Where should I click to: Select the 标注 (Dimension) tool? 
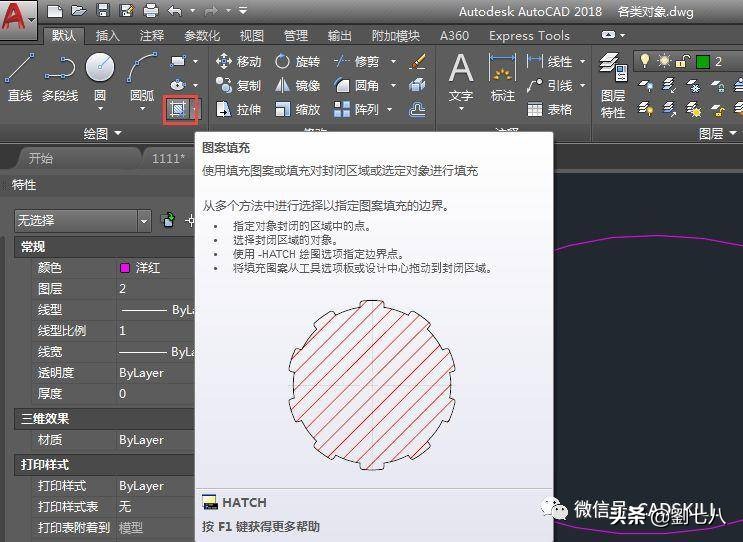pyautogui.click(x=502, y=77)
